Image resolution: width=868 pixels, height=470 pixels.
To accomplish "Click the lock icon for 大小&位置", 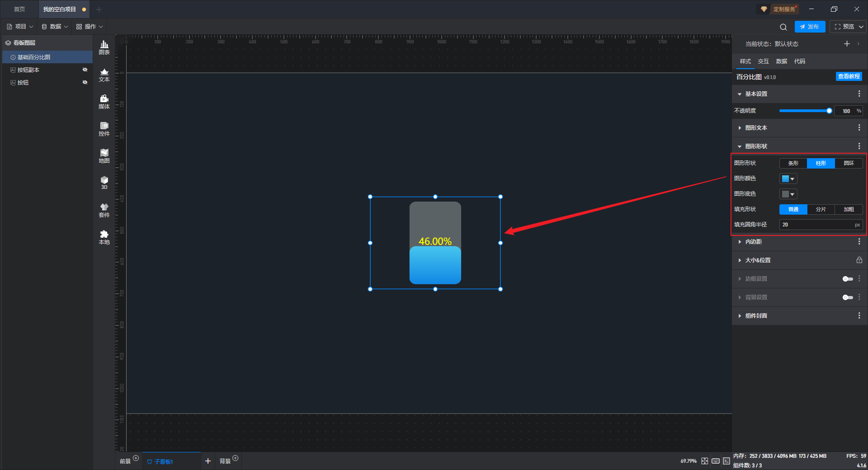I will click(x=859, y=260).
